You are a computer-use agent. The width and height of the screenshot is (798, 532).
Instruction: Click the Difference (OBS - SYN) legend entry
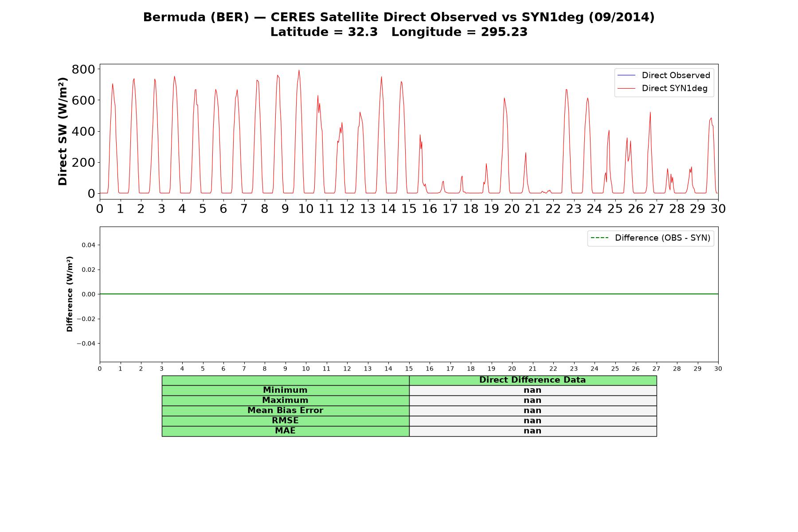pos(650,238)
